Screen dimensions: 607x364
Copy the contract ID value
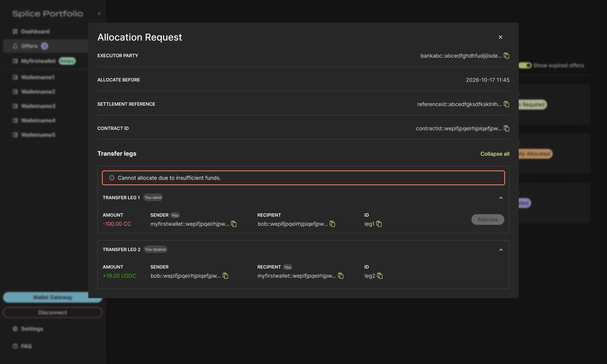pyautogui.click(x=507, y=128)
